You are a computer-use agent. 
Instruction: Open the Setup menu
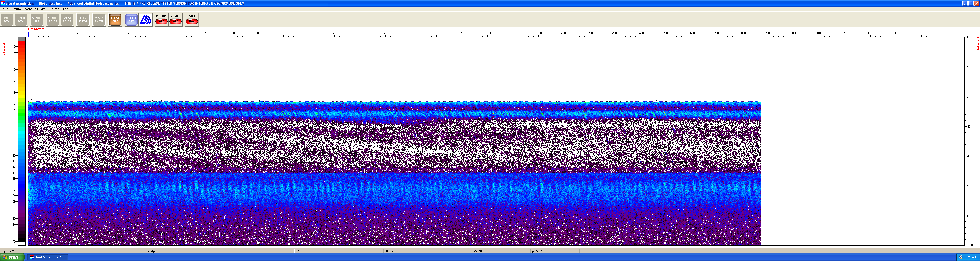[5, 9]
